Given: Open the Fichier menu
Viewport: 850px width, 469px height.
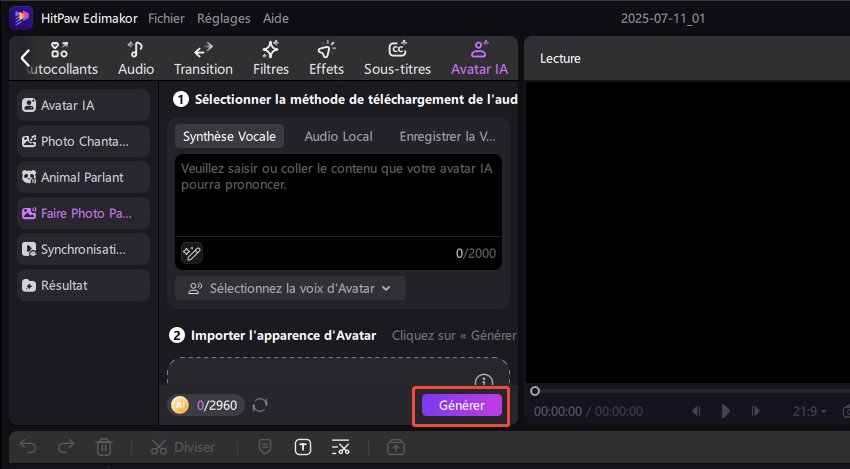Looking at the screenshot, I should click(166, 18).
